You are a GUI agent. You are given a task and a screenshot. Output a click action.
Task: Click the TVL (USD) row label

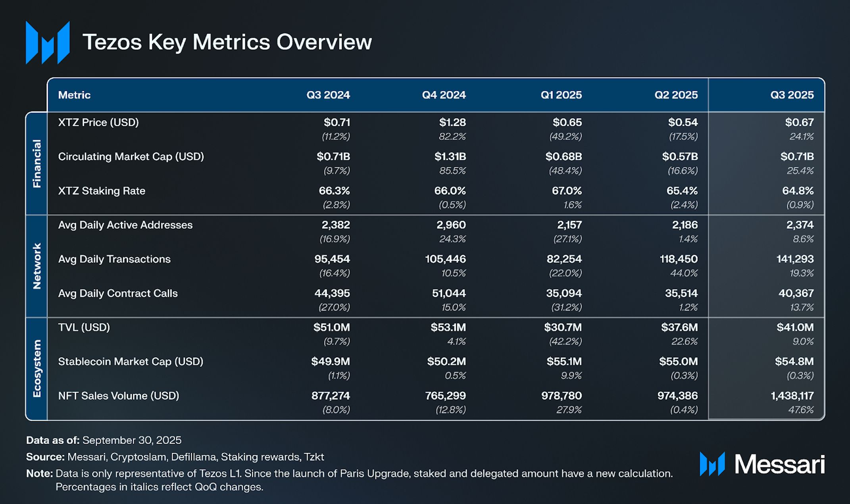tap(84, 327)
